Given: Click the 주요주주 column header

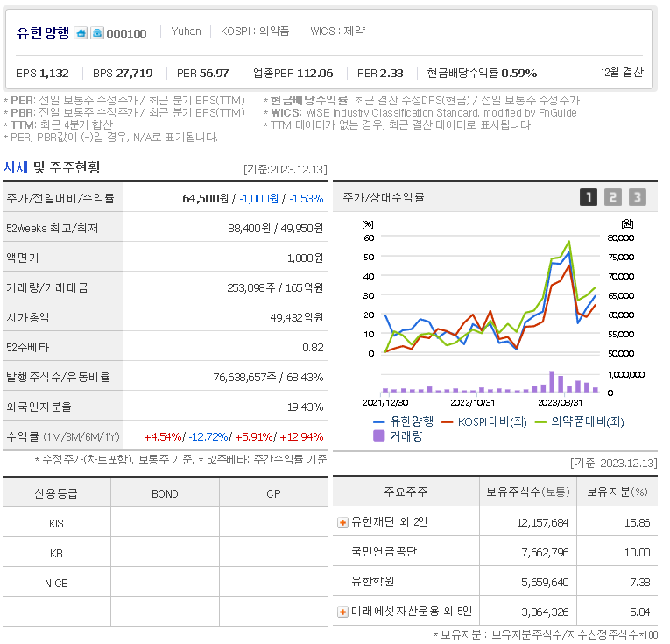Looking at the screenshot, I should (406, 492).
